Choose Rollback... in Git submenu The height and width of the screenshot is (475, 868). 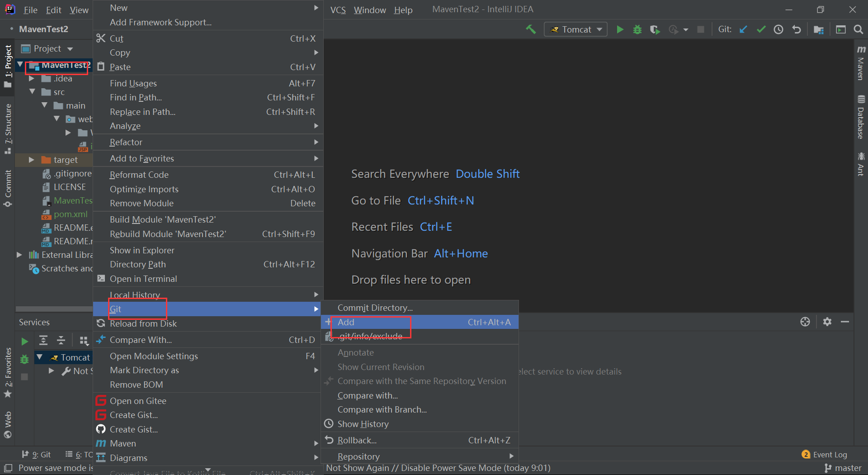(x=420, y=440)
